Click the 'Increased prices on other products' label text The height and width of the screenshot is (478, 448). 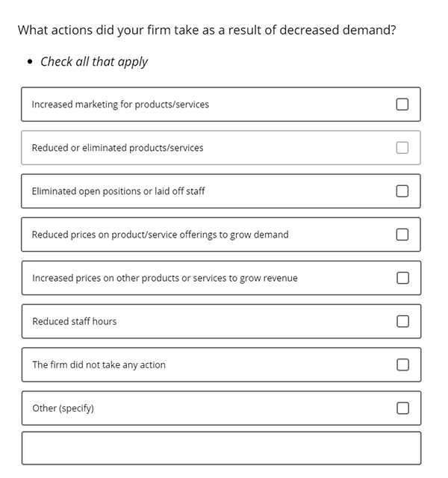[x=165, y=279]
